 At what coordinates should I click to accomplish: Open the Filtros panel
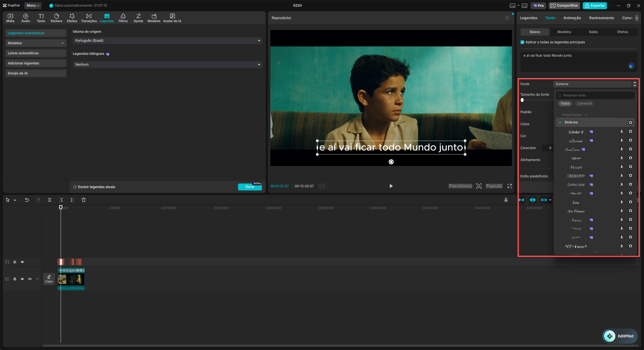coord(123,18)
